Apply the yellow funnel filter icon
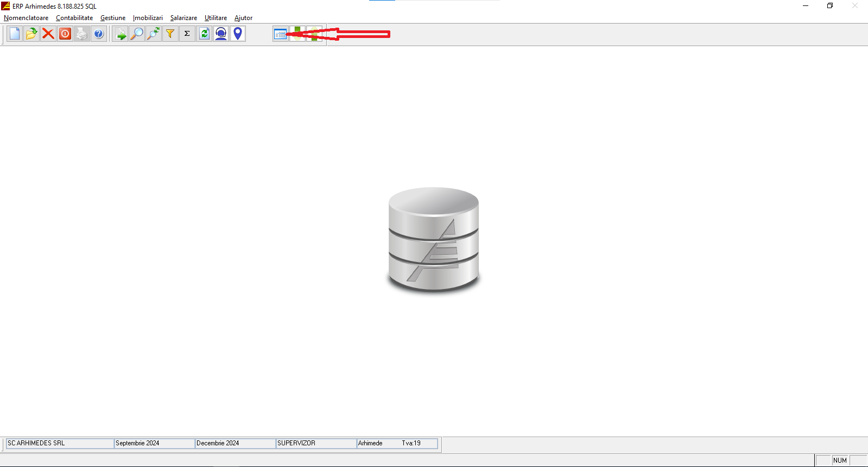The height and width of the screenshot is (467, 868). pos(170,34)
